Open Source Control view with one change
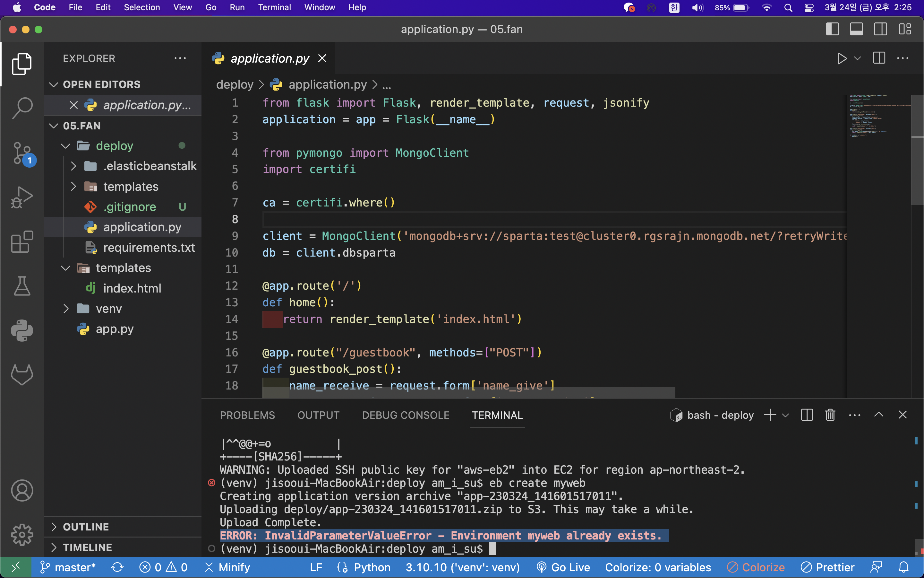 22,153
